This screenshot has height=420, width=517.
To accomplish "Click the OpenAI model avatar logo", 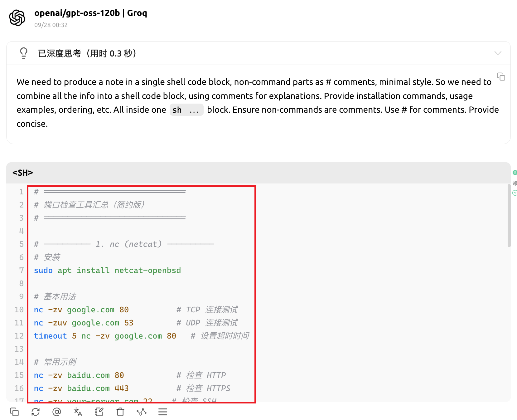I will tap(17, 18).
